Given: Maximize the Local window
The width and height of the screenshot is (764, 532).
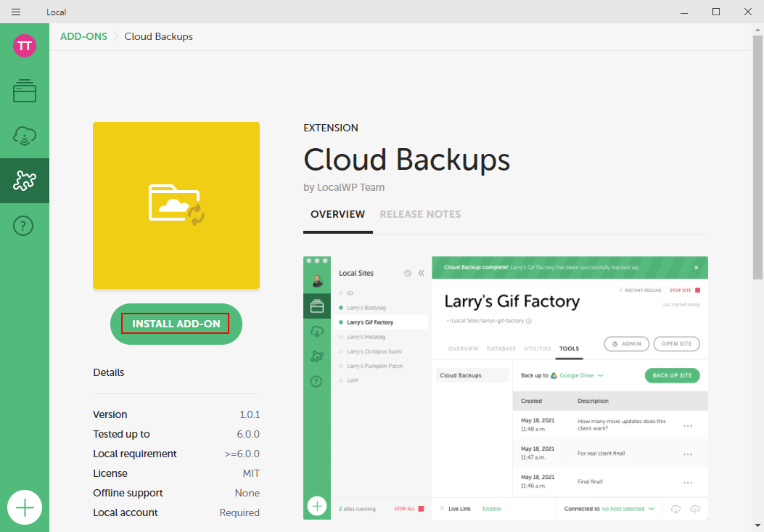Looking at the screenshot, I should 716,12.
